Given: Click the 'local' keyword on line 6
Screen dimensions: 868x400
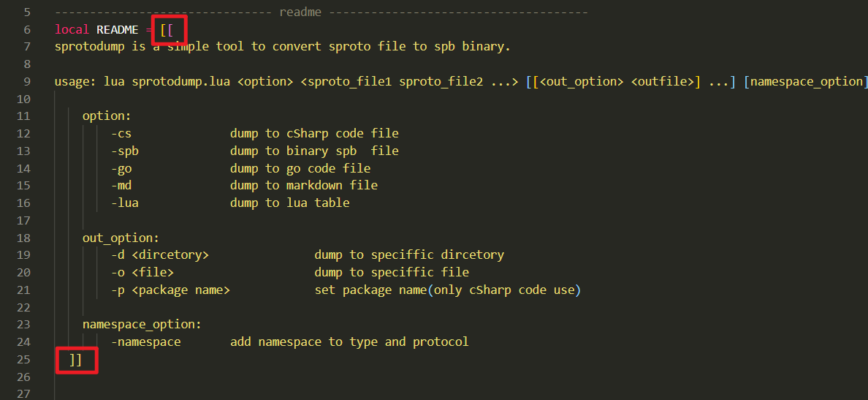Looking at the screenshot, I should 72,29.
